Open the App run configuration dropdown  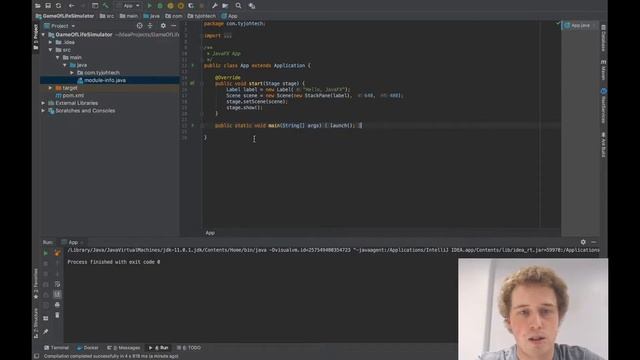129,6
